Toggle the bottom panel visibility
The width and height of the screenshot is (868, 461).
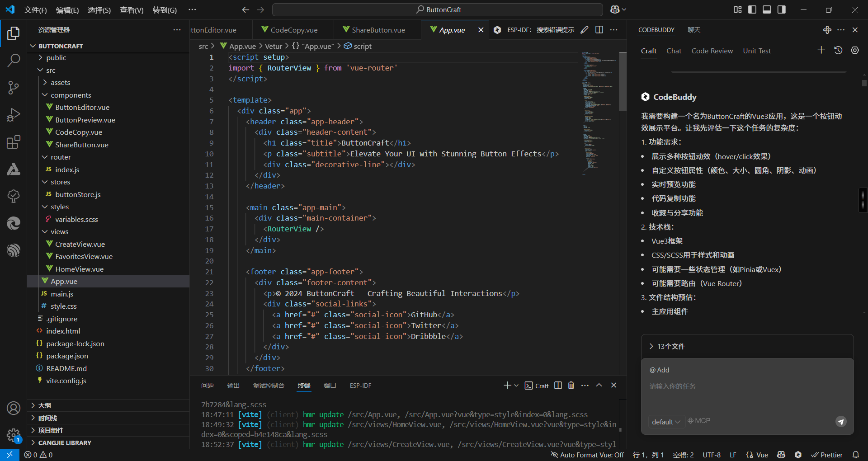(x=767, y=9)
